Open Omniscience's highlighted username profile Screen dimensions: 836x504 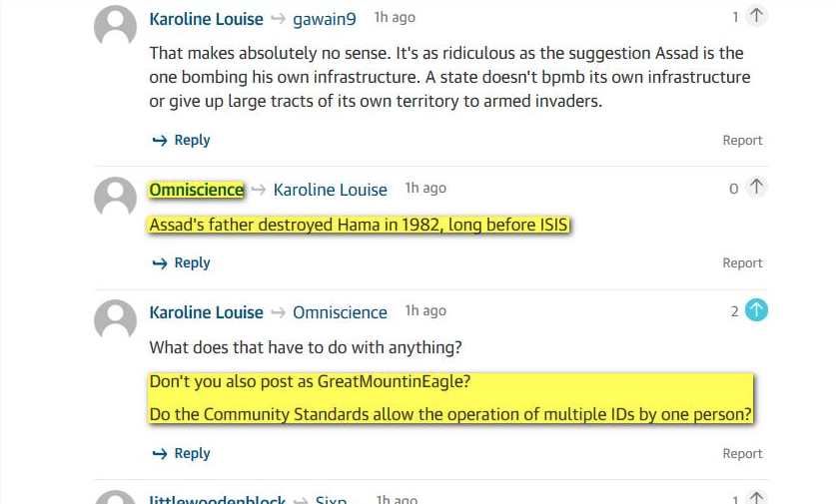197,190
